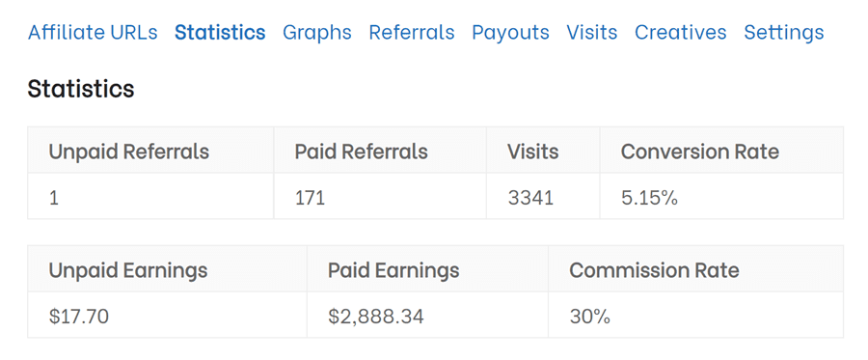Go to the Settings tab

pyautogui.click(x=783, y=32)
